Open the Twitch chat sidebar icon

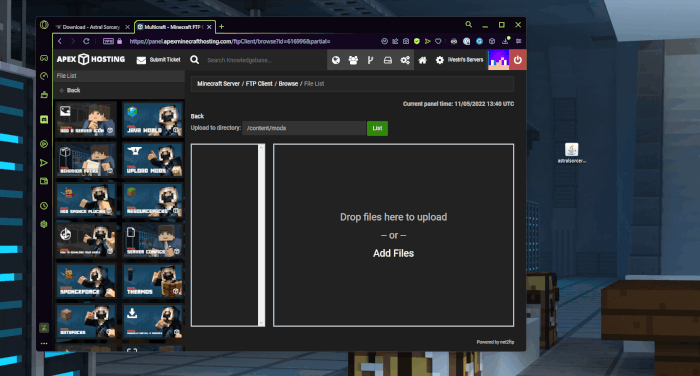pos(44,119)
